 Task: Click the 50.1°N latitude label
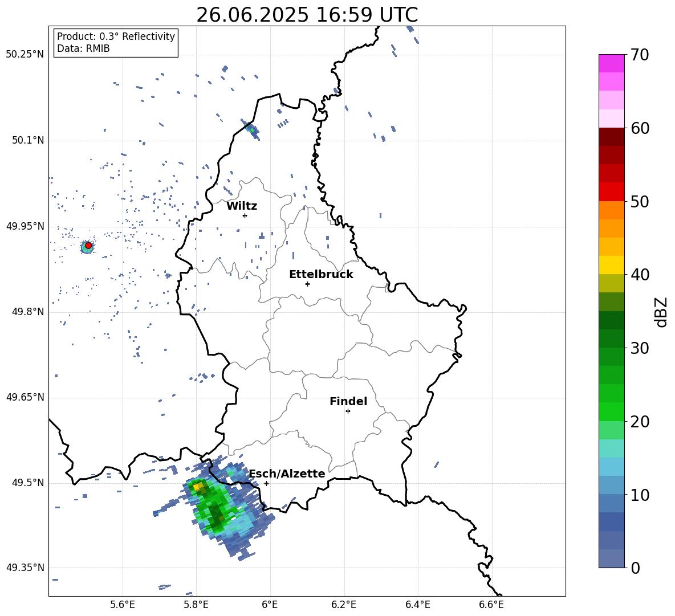(28, 140)
